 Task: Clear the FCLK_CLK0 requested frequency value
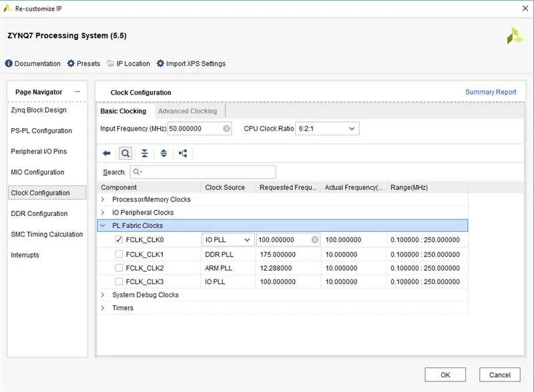(315, 240)
